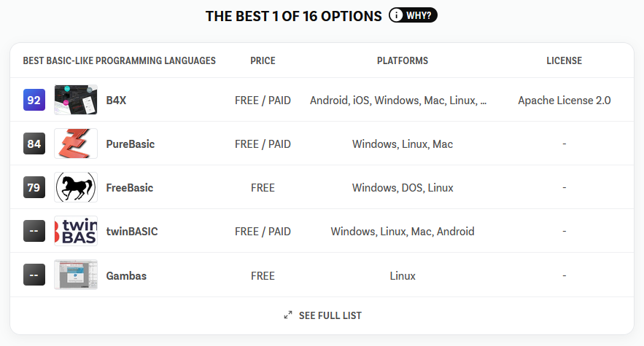Open the Gambas screenshot thumbnail

coord(76,275)
